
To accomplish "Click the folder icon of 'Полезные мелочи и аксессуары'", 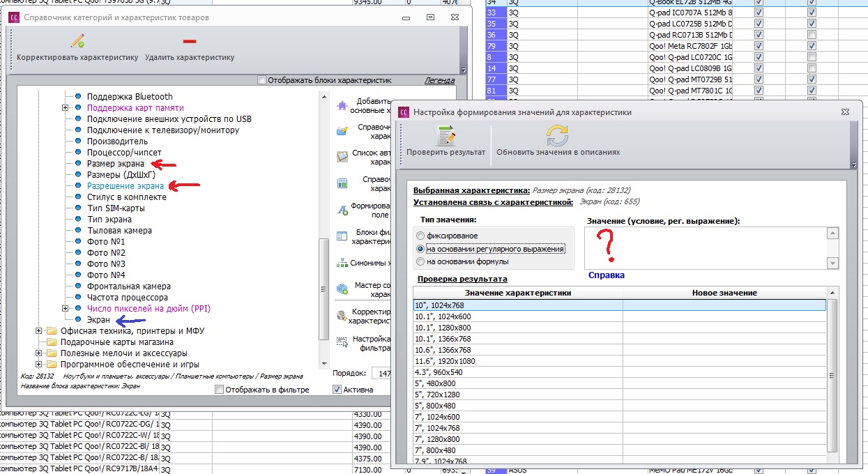I will [x=52, y=353].
